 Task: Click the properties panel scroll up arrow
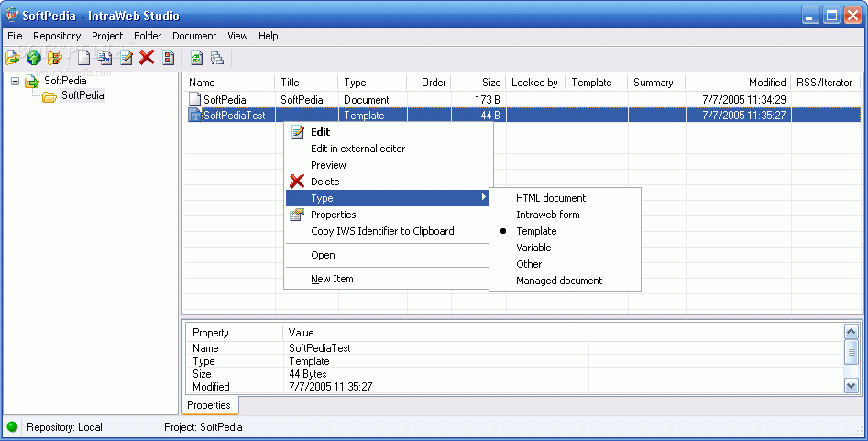(852, 331)
